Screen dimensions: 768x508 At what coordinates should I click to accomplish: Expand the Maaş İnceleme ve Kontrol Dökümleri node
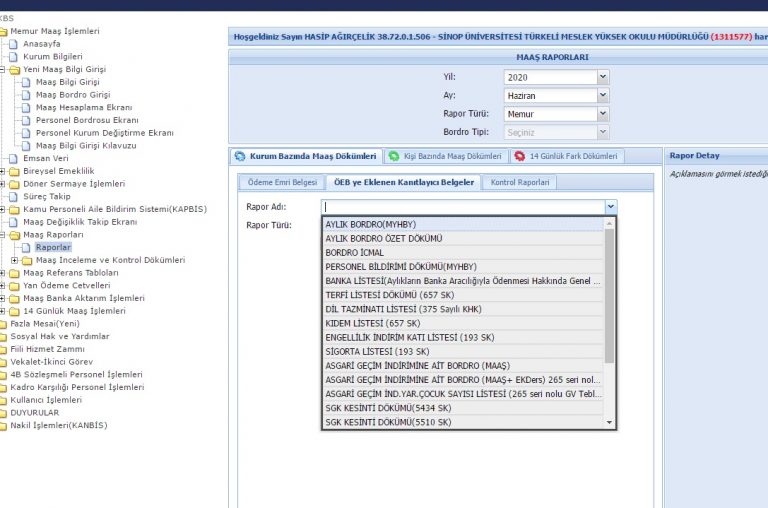(x=14, y=260)
